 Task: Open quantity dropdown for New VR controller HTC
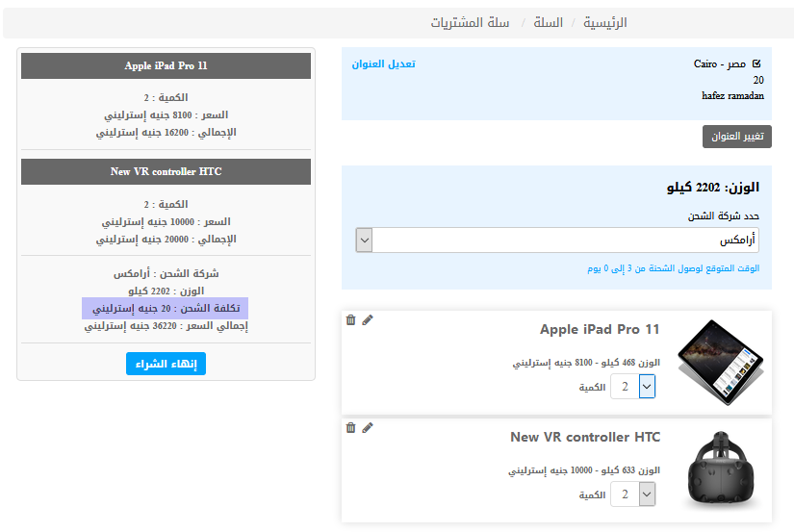point(633,494)
